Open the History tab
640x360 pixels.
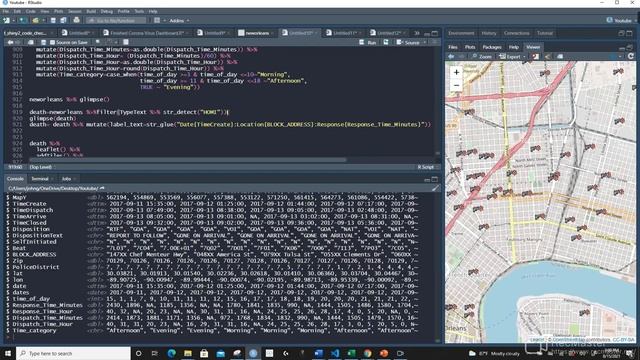click(x=489, y=33)
